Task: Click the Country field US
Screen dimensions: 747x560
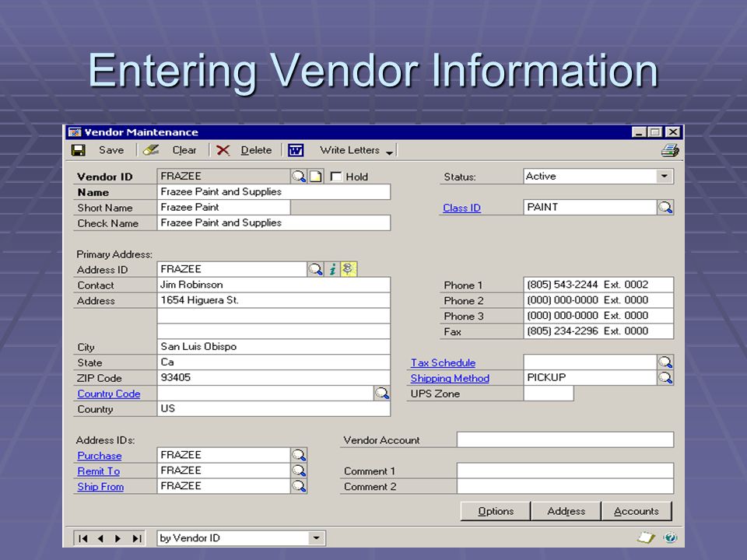Action: (x=273, y=408)
